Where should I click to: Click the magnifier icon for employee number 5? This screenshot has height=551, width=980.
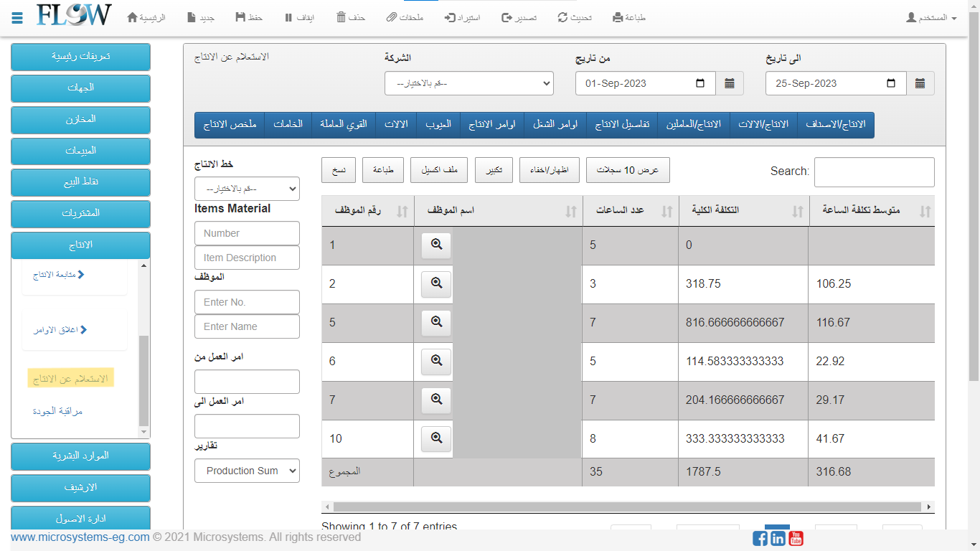pyautogui.click(x=436, y=321)
